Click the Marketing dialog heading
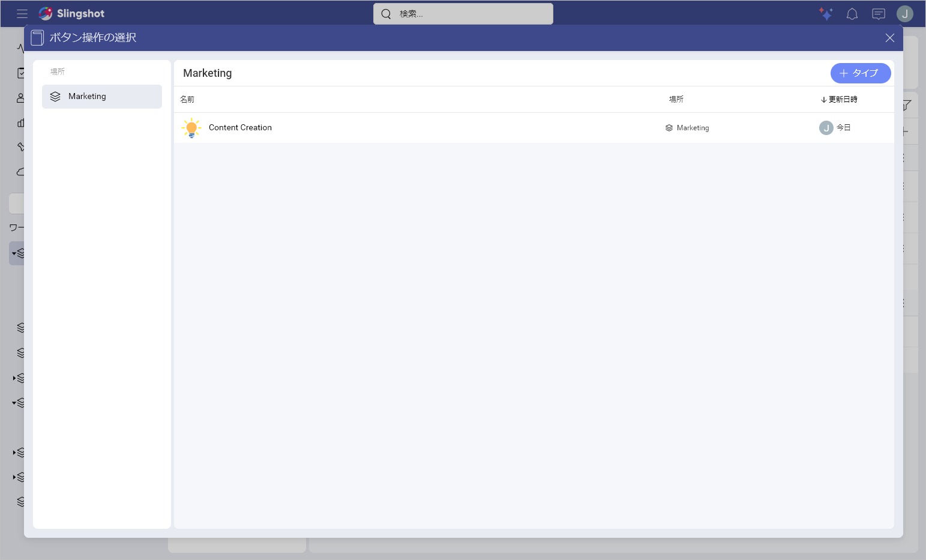This screenshot has width=926, height=560. [208, 73]
